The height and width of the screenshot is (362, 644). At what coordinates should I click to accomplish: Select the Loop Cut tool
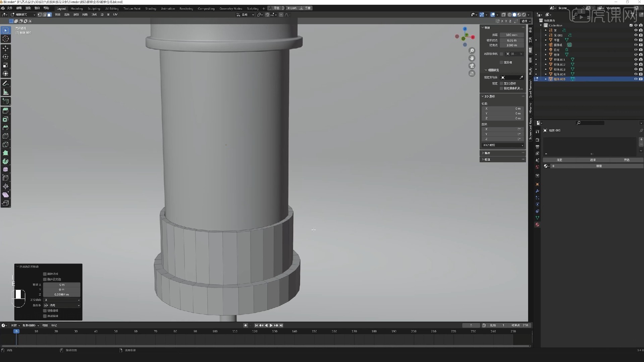6,136
